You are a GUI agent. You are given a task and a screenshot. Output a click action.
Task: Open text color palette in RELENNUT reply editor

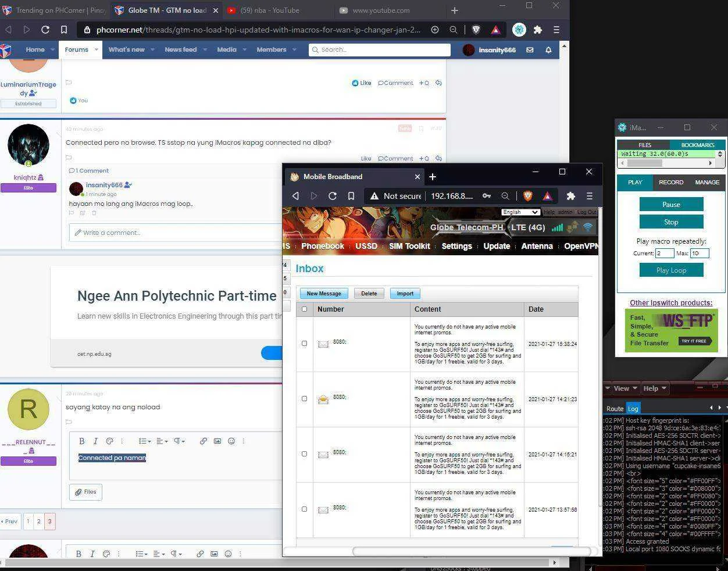click(109, 441)
